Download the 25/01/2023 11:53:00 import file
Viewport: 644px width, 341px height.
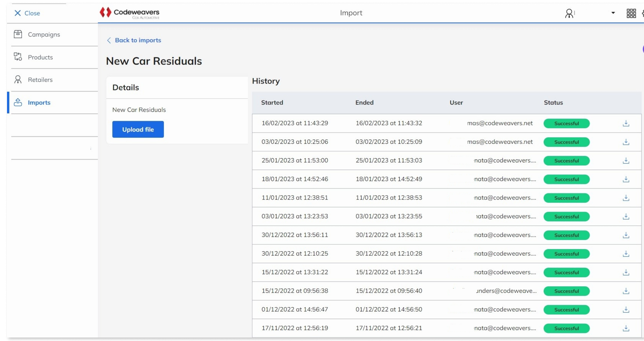[626, 161]
